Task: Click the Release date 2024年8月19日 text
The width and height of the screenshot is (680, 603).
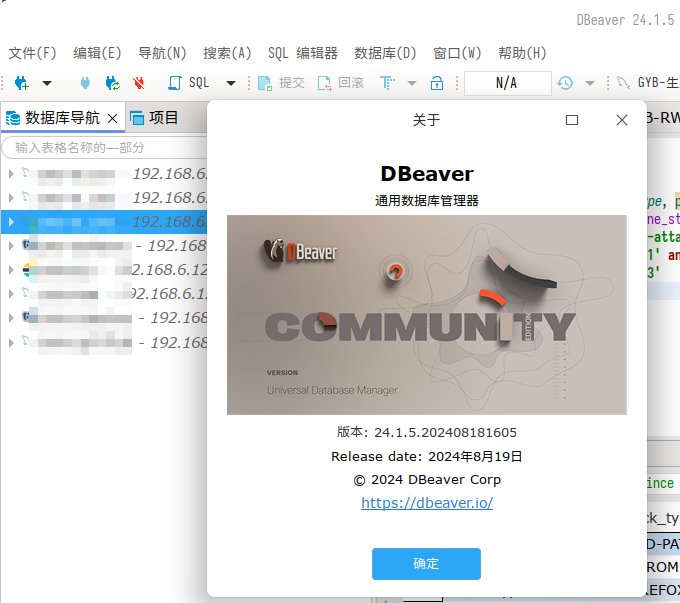Action: pos(426,456)
